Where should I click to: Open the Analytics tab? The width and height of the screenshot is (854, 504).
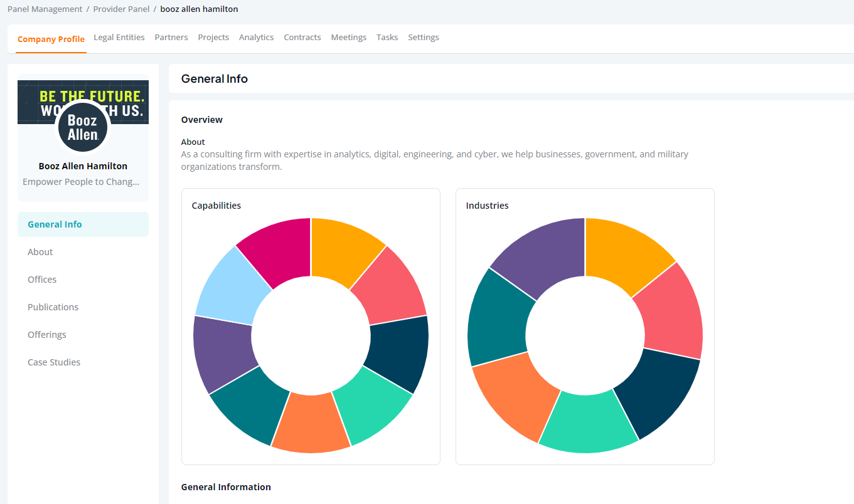coord(256,38)
